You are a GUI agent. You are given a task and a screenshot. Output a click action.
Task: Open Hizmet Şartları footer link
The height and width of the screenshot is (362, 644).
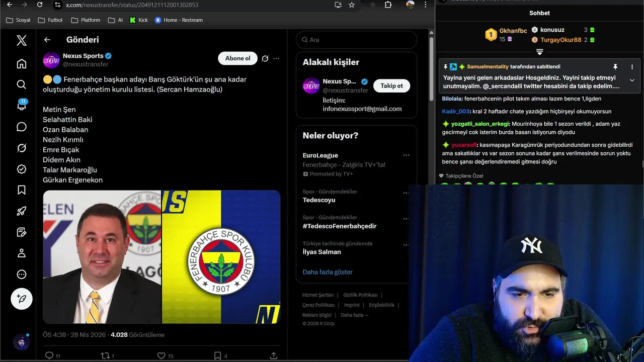318,295
